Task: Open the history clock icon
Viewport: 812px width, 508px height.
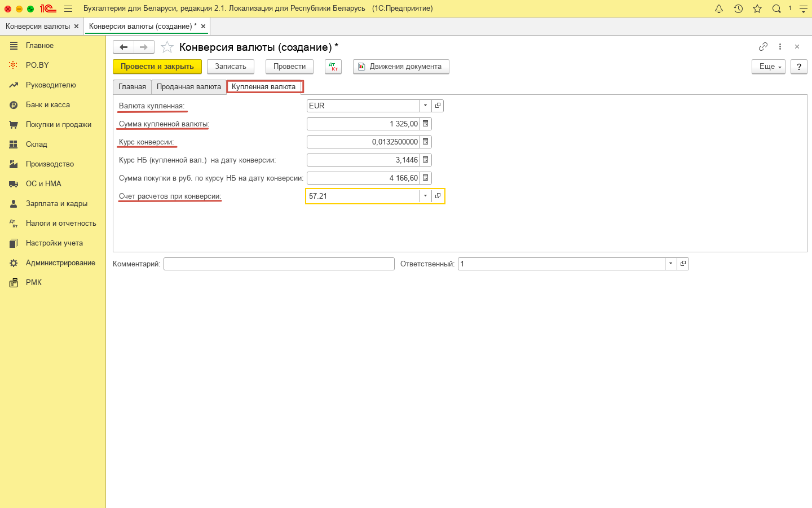Action: coord(738,8)
